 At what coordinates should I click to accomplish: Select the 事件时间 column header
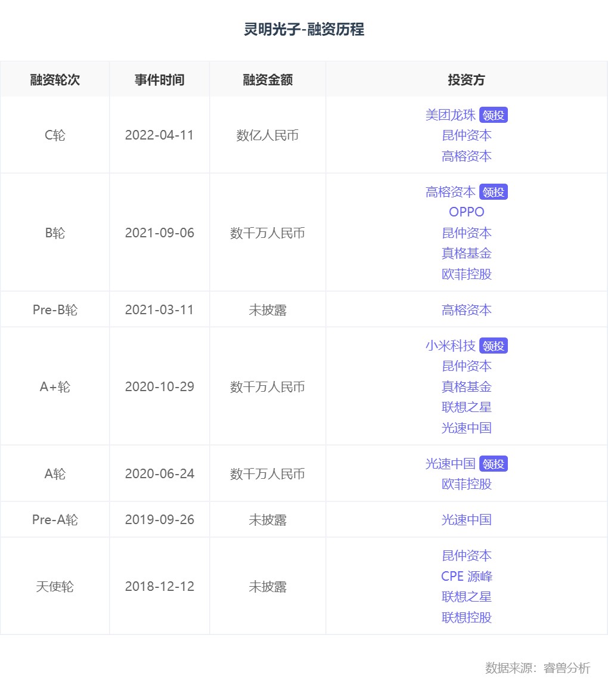point(159,80)
